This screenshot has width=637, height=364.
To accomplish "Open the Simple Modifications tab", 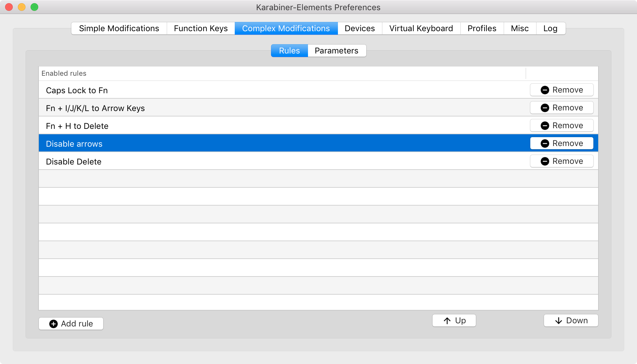I will [119, 29].
